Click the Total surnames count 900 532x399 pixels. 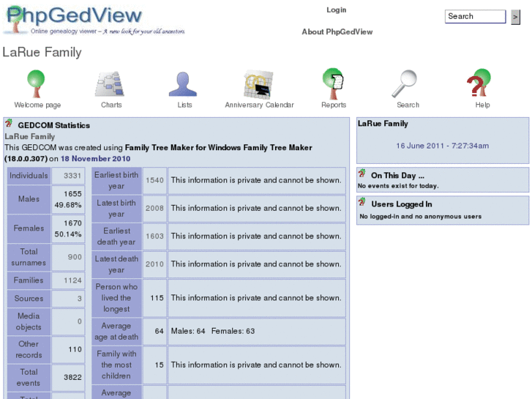pos(75,257)
